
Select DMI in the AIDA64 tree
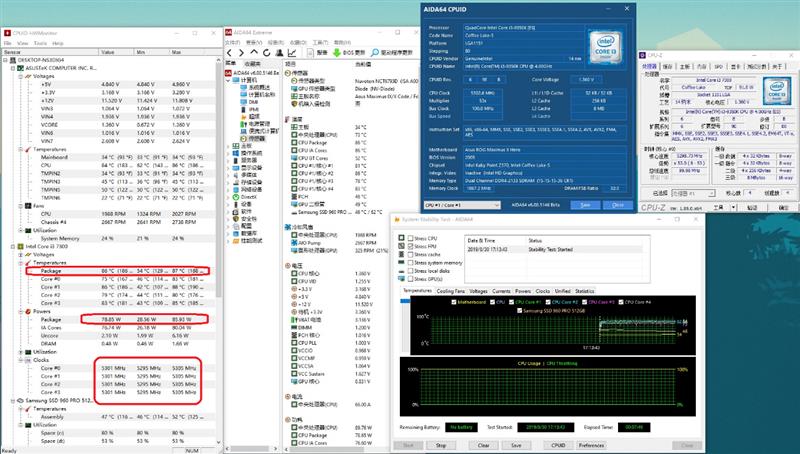[x=249, y=102]
